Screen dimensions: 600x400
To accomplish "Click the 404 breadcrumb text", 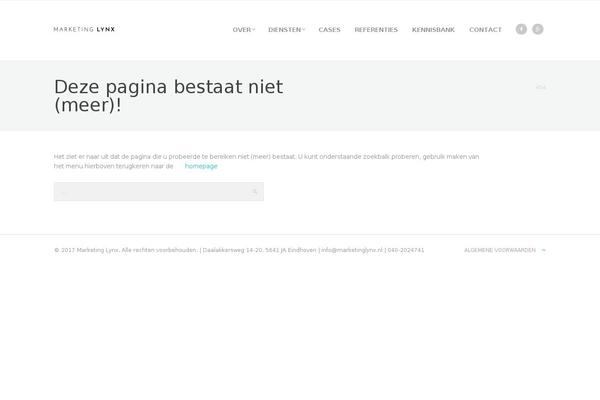I will click(541, 87).
